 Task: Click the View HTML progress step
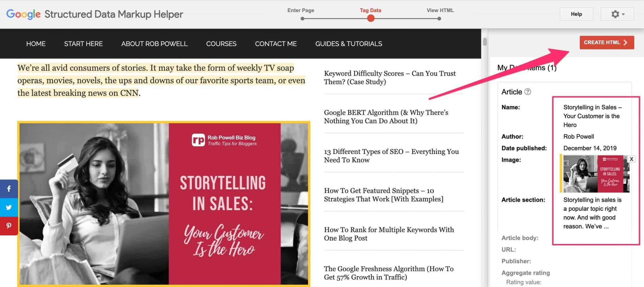point(439,18)
